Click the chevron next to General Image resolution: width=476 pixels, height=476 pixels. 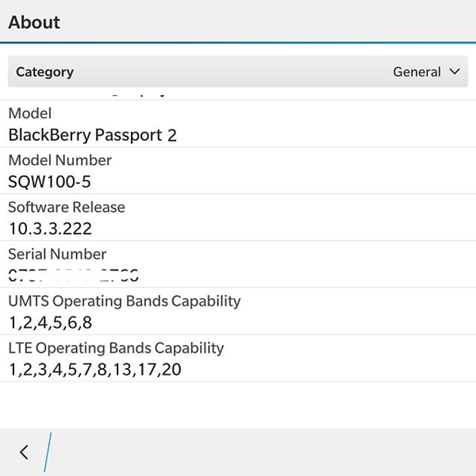pos(455,72)
